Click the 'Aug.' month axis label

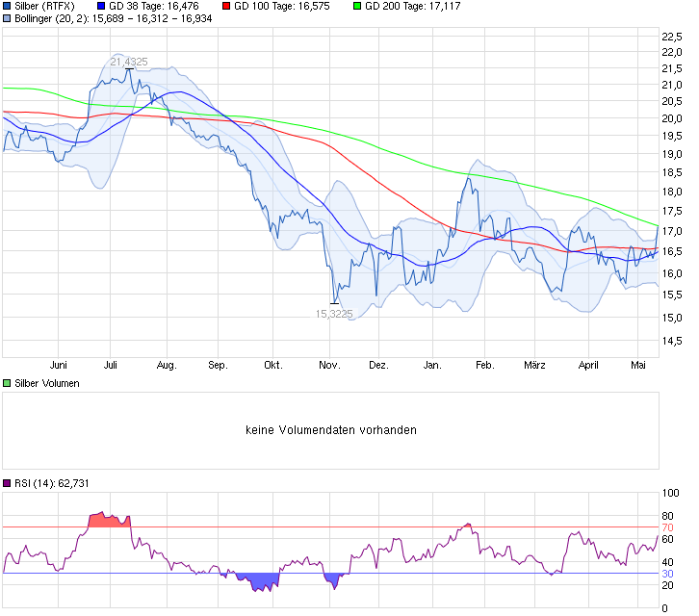(x=167, y=365)
